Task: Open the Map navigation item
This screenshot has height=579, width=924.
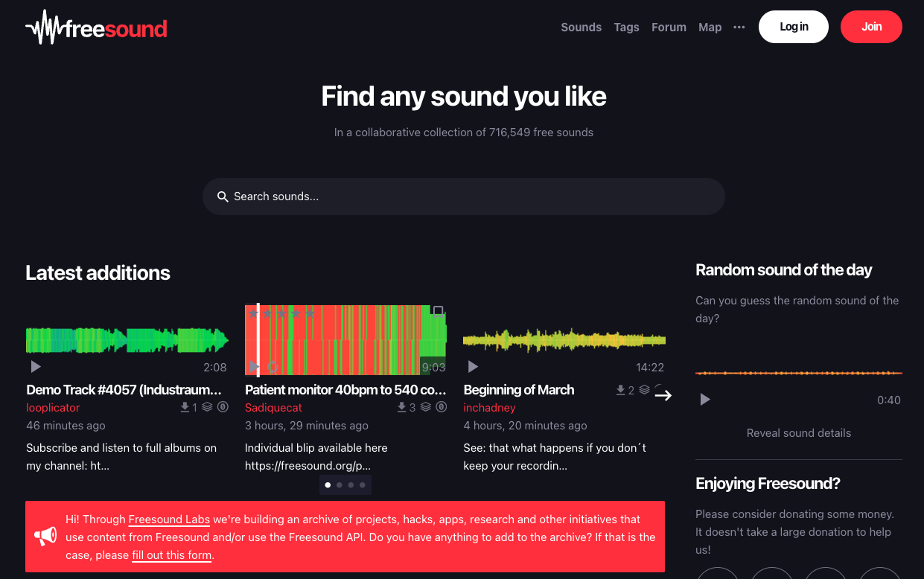Action: [710, 27]
